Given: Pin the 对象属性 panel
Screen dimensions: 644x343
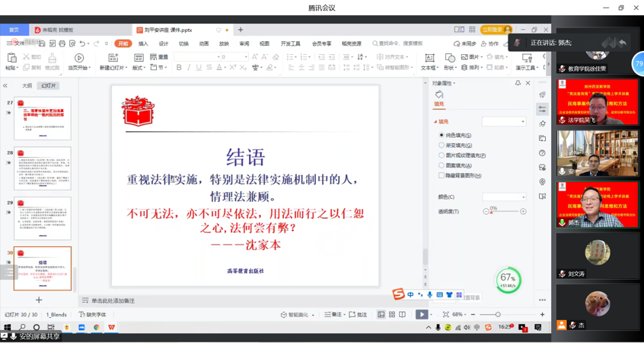Looking at the screenshot, I should tap(518, 83).
